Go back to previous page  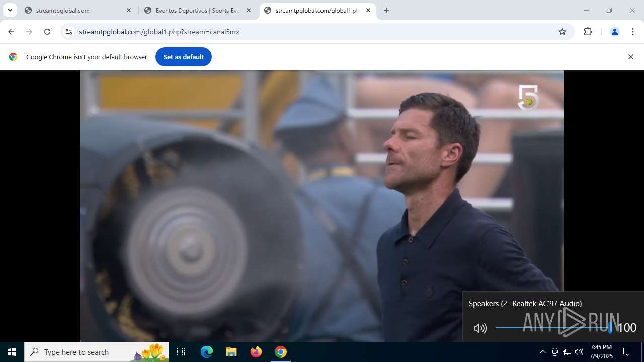click(x=11, y=32)
